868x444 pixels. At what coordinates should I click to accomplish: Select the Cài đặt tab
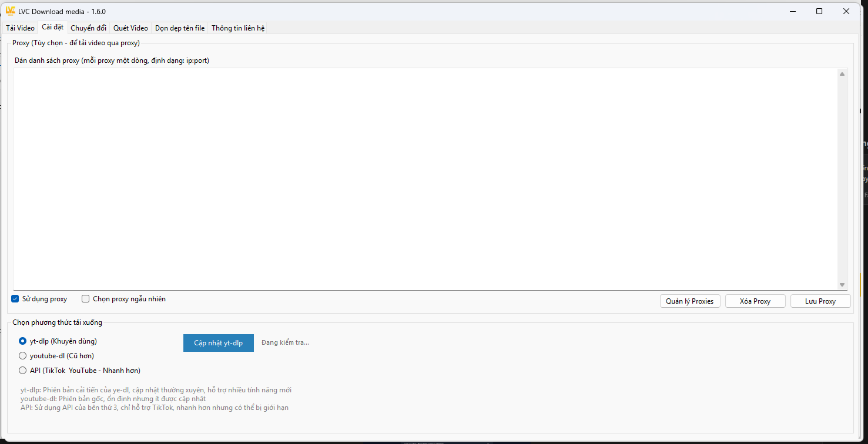(x=52, y=28)
